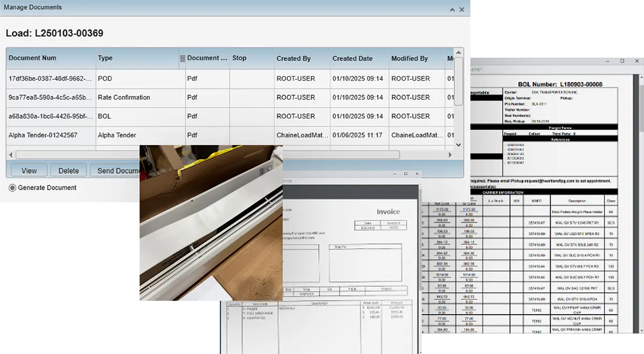Maximize the Invoice document window

(405, 174)
